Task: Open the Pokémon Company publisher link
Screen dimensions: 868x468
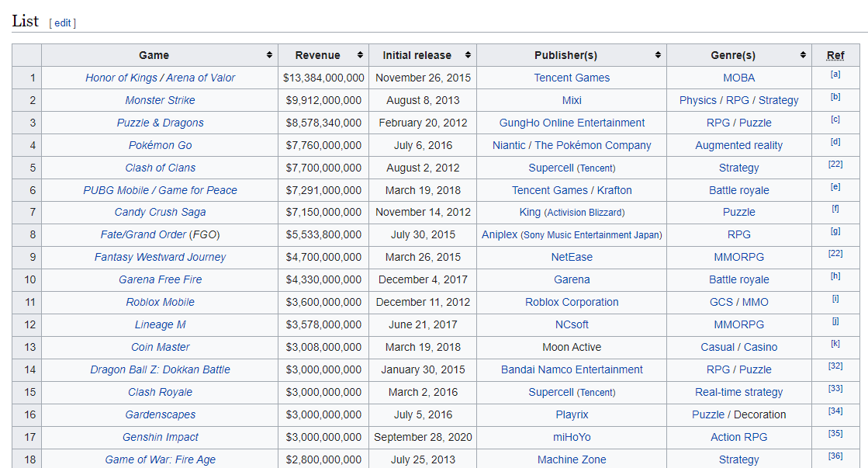Action: pyautogui.click(x=593, y=145)
